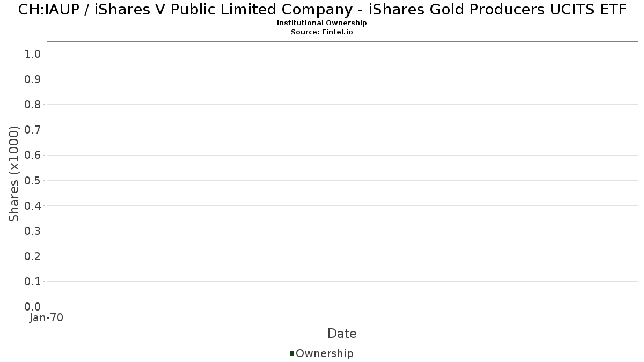Click the 0.7 y-axis tick label
644x362 pixels.
click(x=32, y=130)
